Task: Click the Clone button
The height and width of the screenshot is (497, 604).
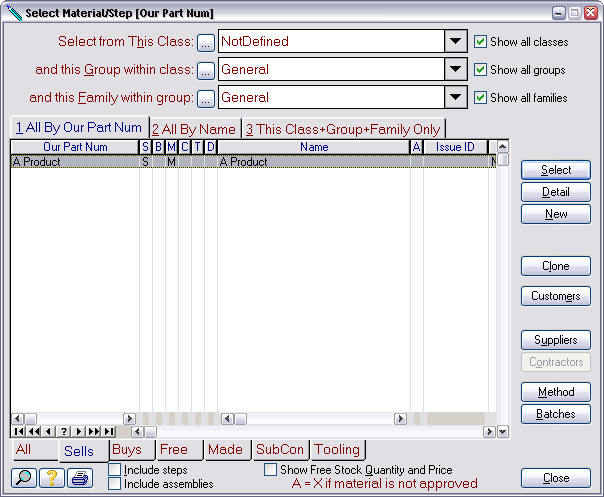Action: click(x=556, y=266)
